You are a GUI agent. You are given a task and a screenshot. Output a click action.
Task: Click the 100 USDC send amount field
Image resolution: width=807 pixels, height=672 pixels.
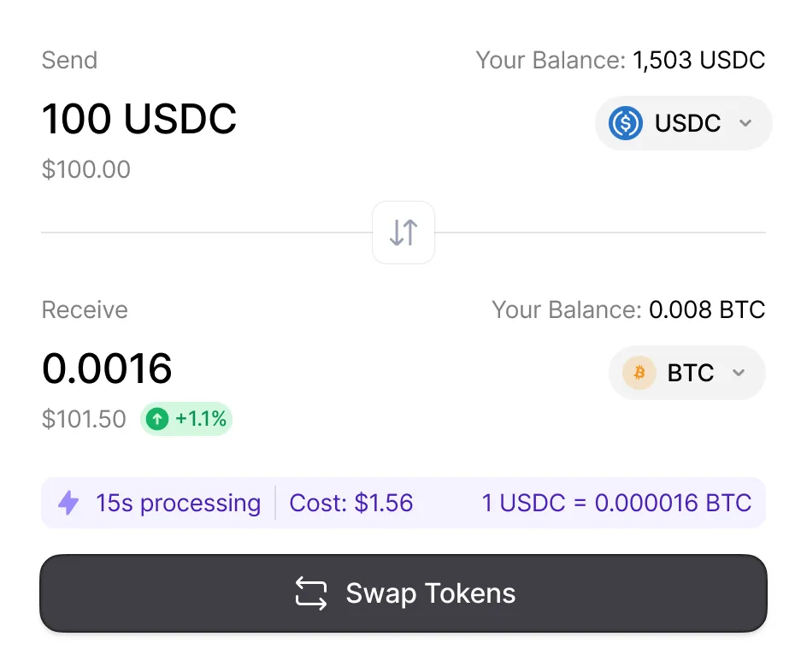[139, 119]
